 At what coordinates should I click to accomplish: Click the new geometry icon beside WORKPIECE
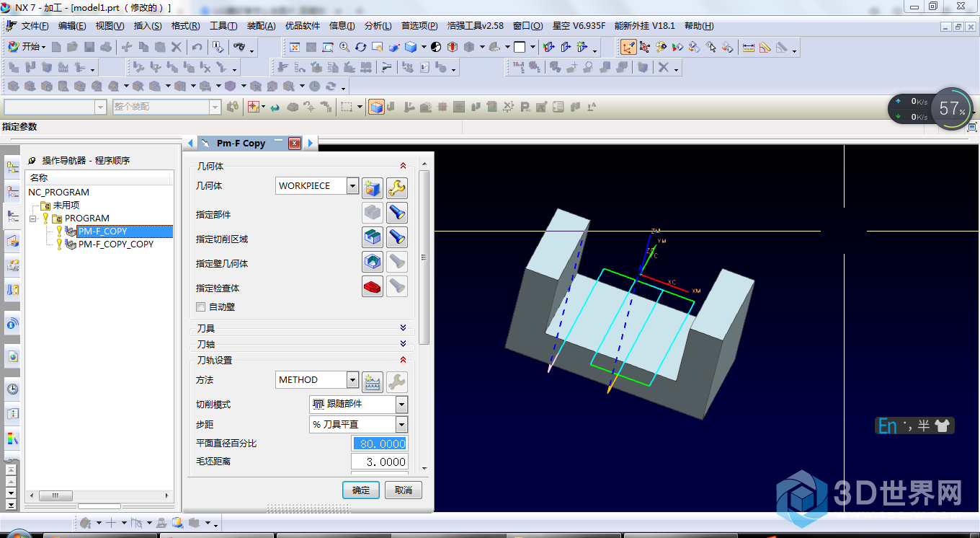tap(372, 188)
